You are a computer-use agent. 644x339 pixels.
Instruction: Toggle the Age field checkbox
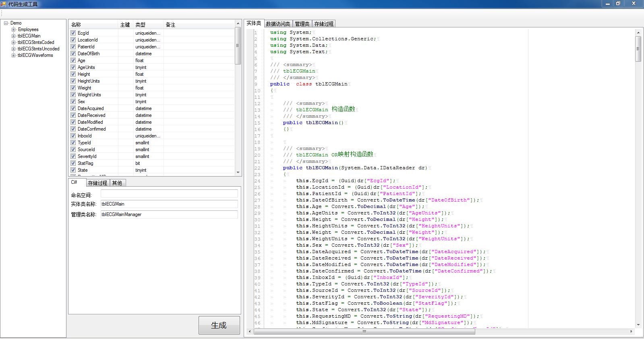coord(73,60)
